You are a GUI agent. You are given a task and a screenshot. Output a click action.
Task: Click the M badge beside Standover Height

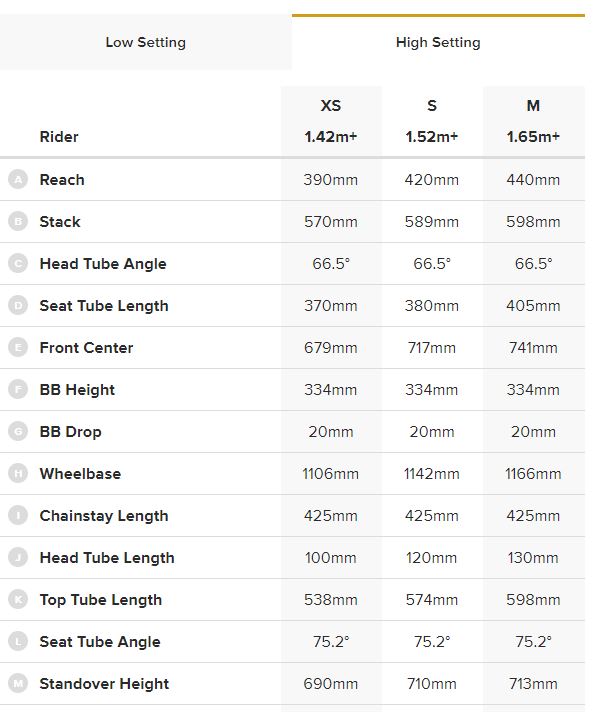click(x=17, y=684)
